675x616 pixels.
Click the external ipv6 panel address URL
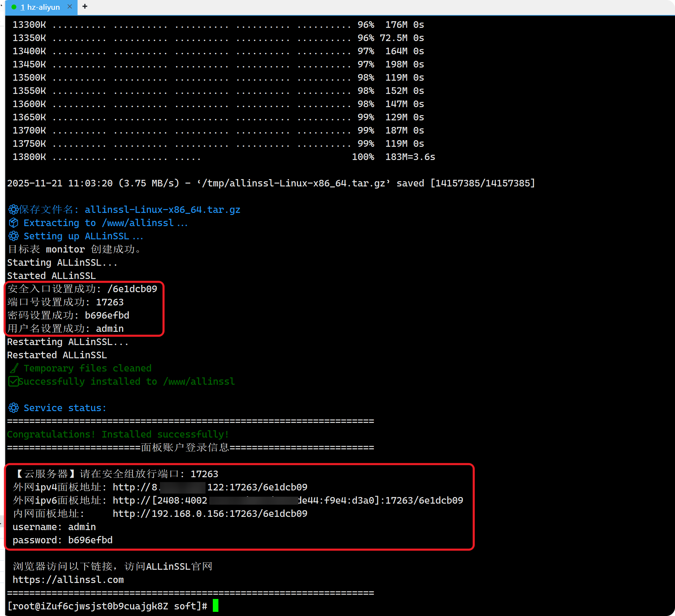click(288, 501)
